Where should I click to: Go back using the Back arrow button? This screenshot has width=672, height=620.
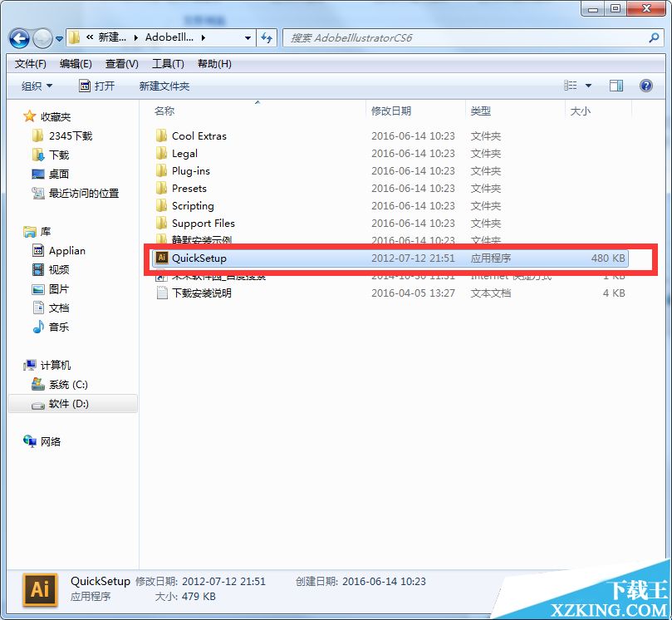pyautogui.click(x=19, y=38)
